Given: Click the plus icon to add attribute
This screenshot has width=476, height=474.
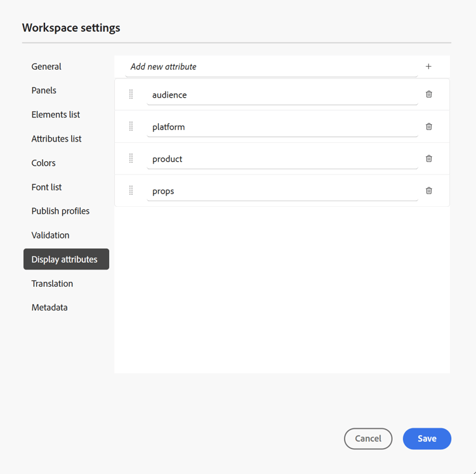Looking at the screenshot, I should [428, 67].
